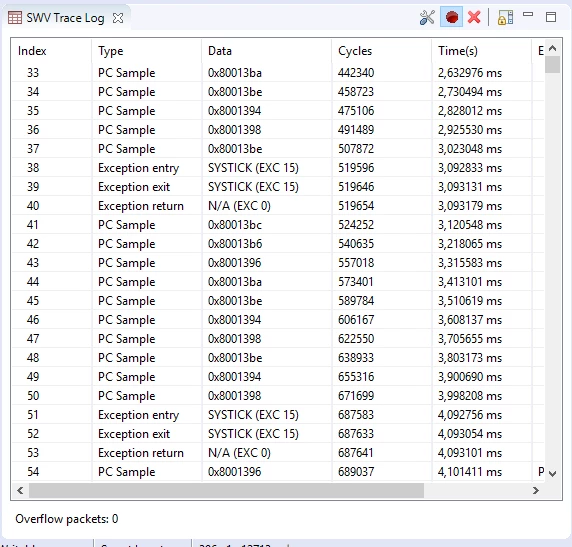Select time value 2,925530 ms
The width and height of the screenshot is (572, 547).
[x=470, y=130]
